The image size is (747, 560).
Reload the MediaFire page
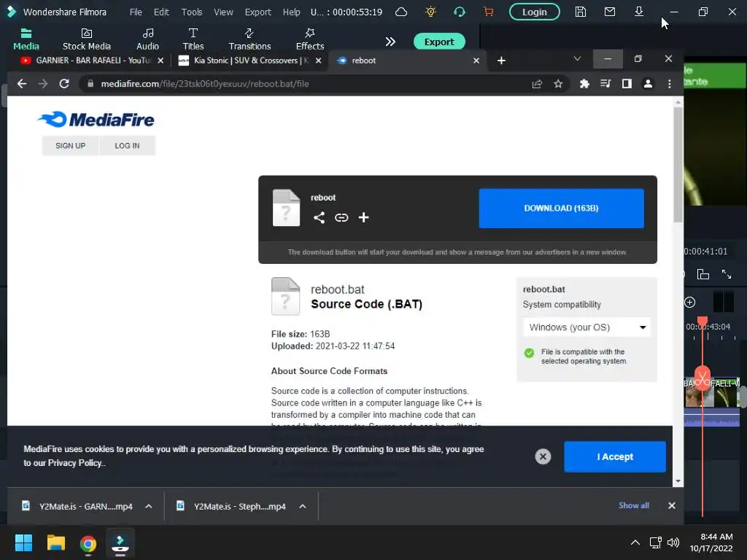64,84
